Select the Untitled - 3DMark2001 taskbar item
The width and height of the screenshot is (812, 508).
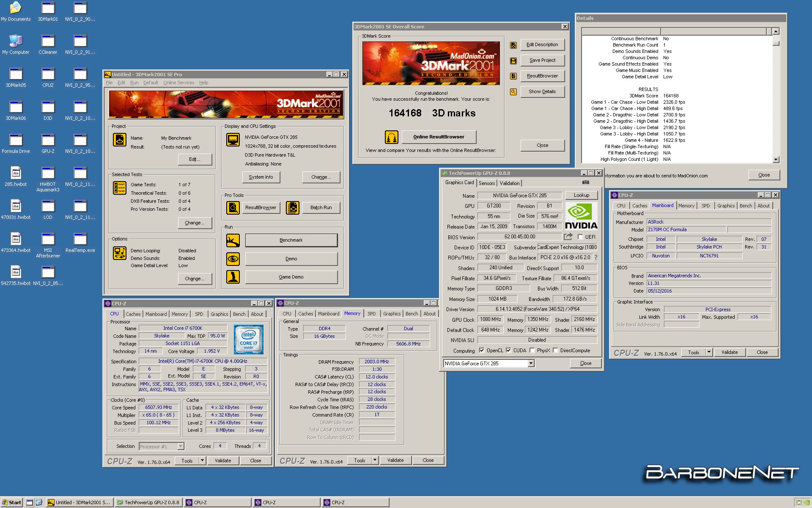[79, 502]
